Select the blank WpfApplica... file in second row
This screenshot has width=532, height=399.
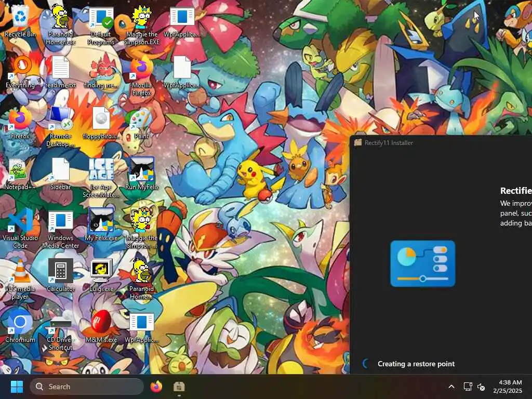click(182, 72)
